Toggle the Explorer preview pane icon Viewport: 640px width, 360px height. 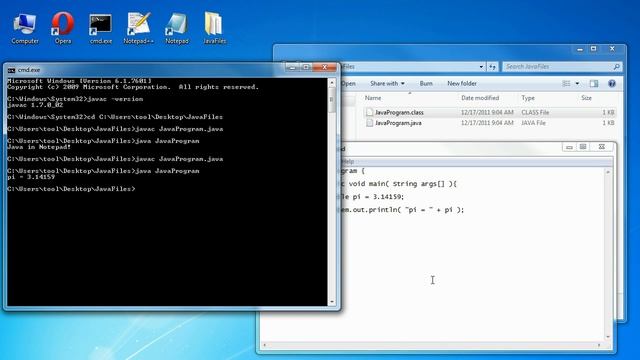593,83
